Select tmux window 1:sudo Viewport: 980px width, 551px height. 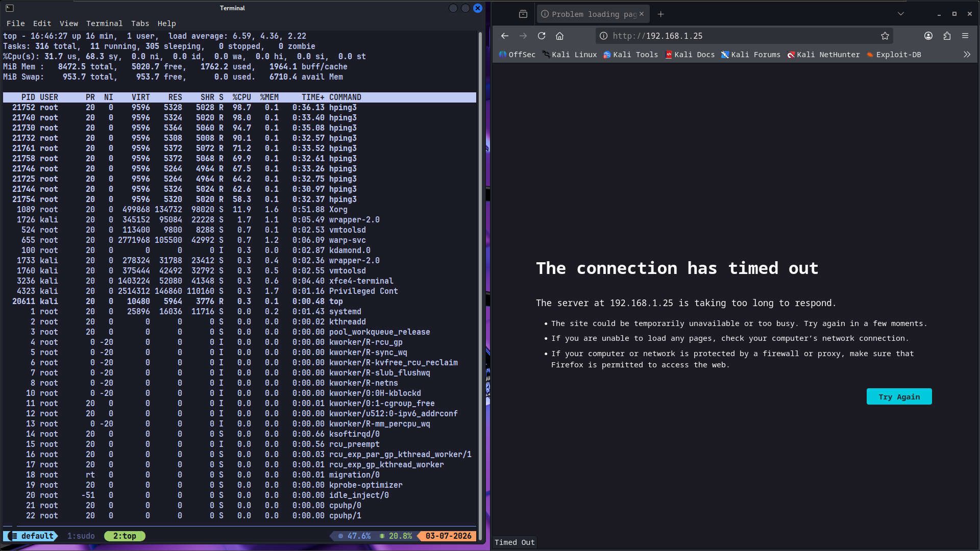point(81,536)
